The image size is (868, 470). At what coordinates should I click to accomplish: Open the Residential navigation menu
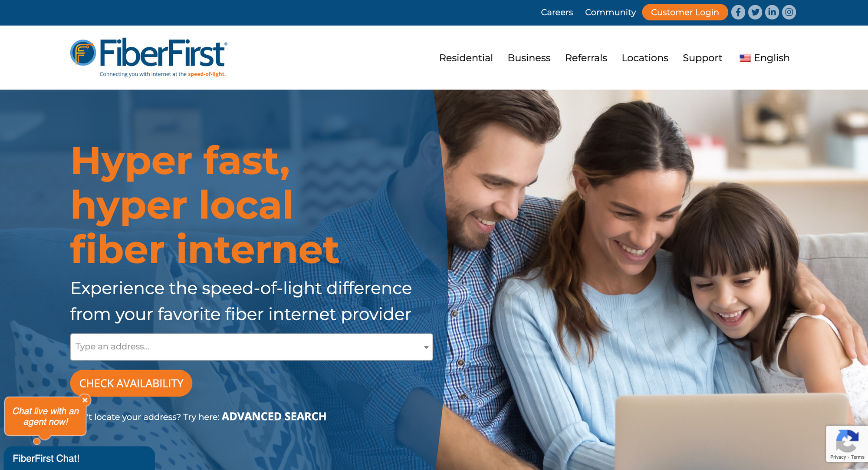point(466,58)
